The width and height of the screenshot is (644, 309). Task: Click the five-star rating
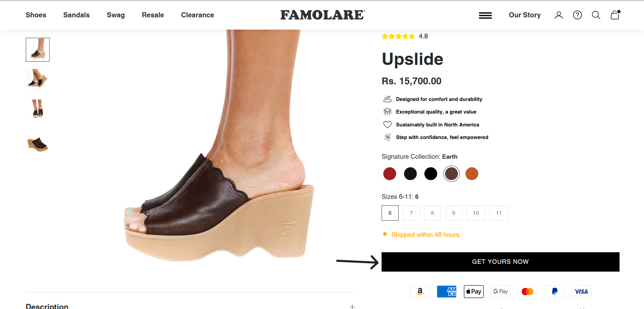[398, 36]
